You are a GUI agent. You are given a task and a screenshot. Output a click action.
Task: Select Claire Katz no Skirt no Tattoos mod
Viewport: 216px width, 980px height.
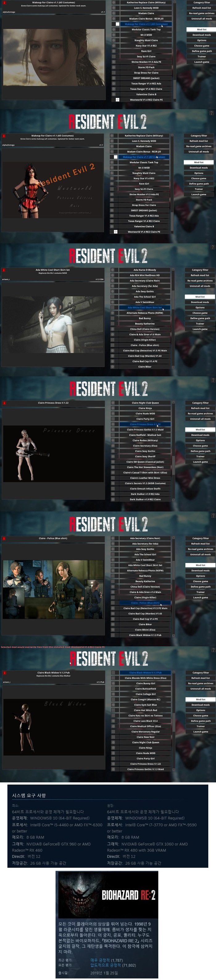(x=145, y=716)
